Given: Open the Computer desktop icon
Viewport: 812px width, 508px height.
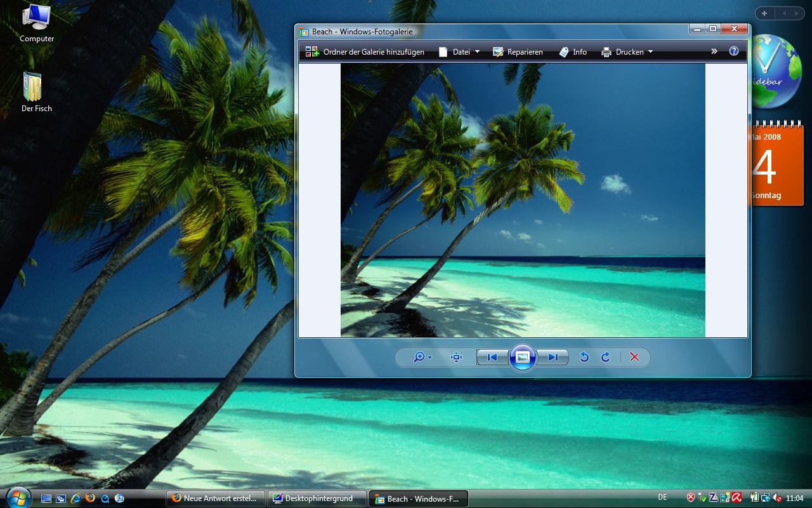Looking at the screenshot, I should [x=37, y=23].
